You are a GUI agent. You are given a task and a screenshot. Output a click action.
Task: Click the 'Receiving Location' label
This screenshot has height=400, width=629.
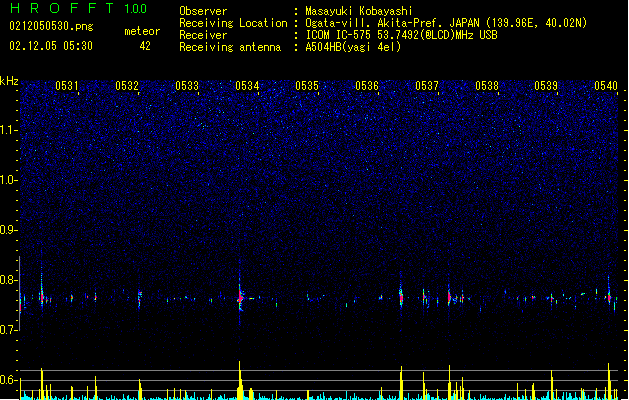click(x=233, y=23)
